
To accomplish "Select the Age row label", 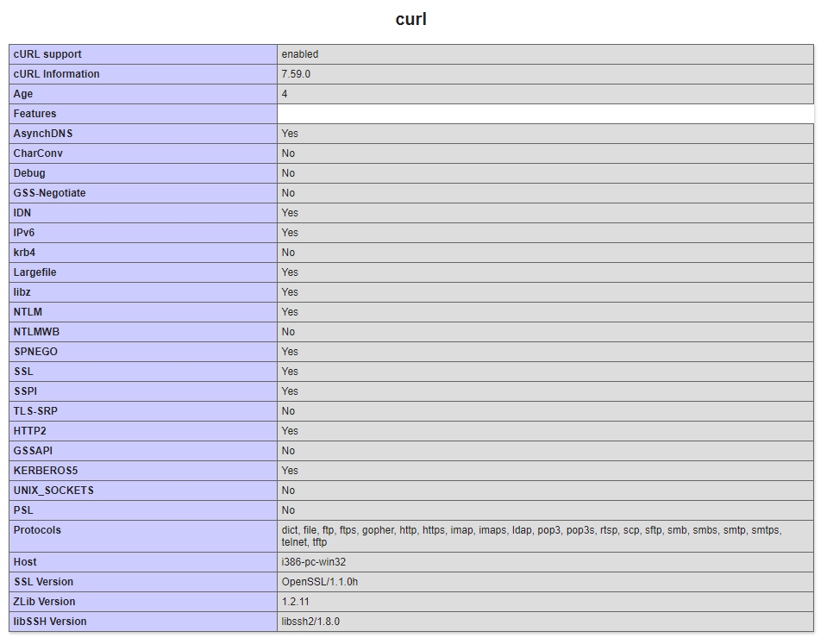I will [22, 94].
